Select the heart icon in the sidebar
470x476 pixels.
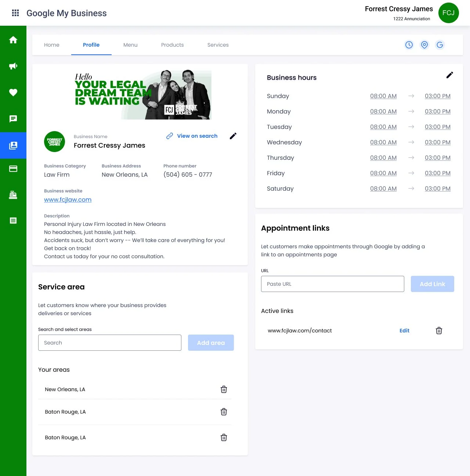click(x=13, y=93)
